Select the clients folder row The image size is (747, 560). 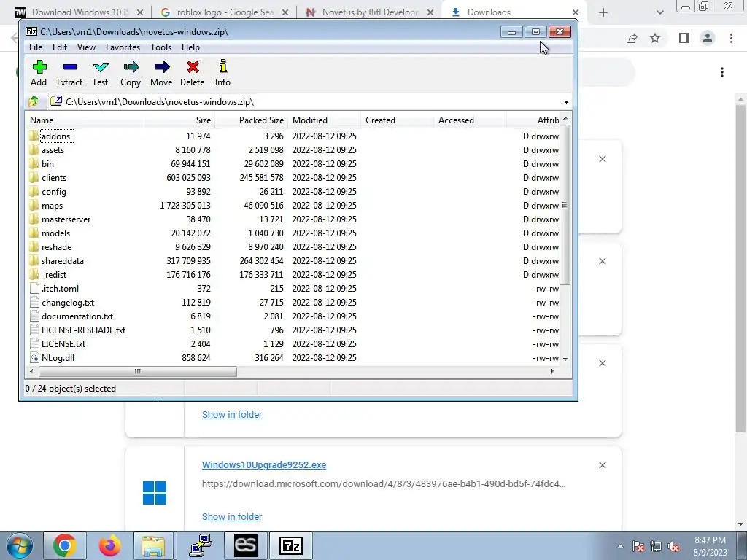pos(293,178)
